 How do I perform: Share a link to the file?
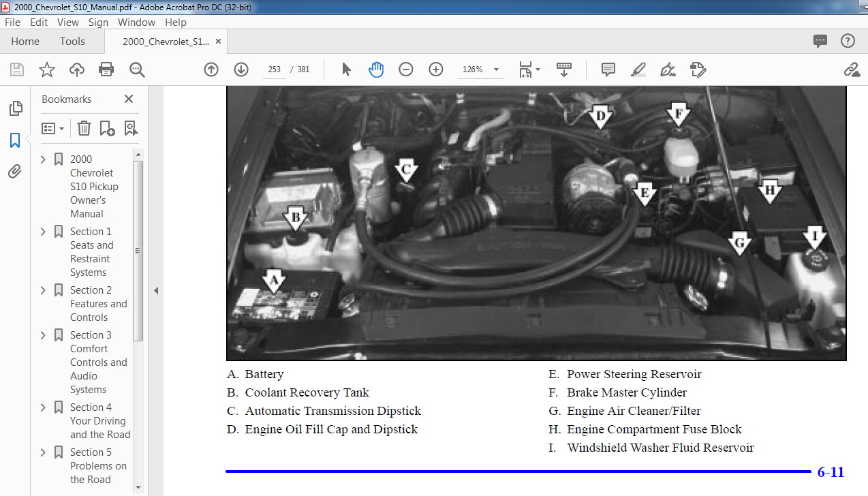tap(851, 69)
